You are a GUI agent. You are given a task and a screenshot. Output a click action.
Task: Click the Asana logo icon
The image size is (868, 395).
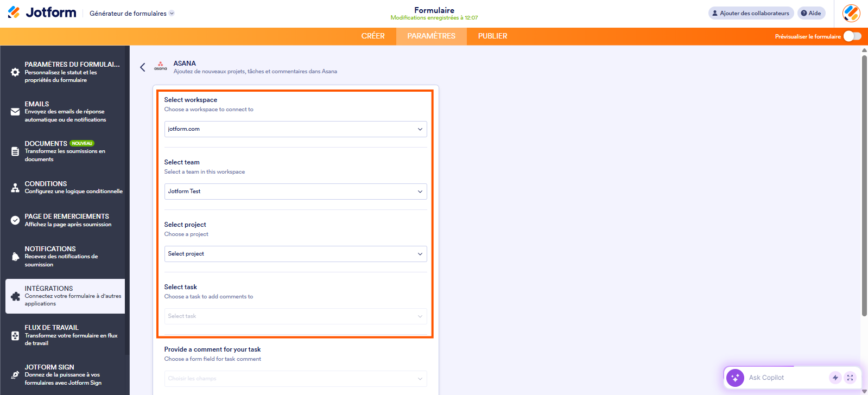160,66
